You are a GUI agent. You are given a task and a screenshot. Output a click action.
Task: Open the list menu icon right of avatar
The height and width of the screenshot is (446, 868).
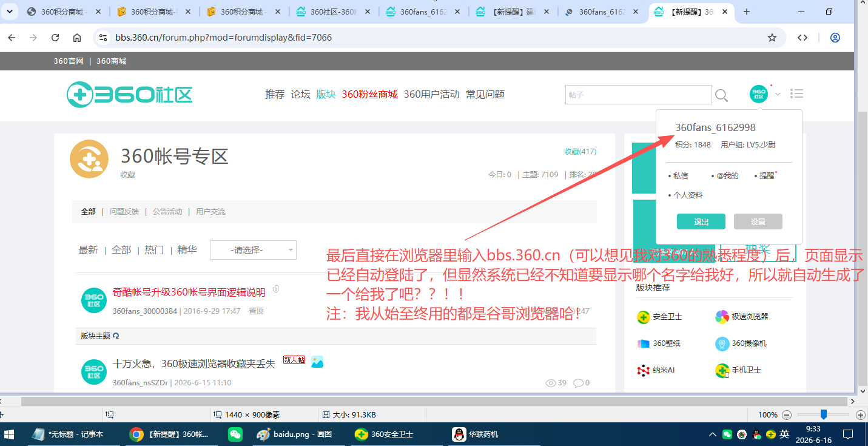[797, 93]
